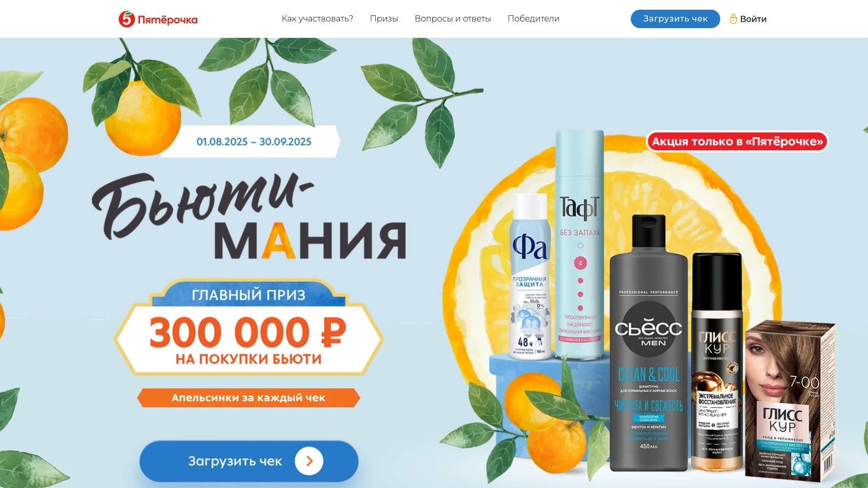Open Вопросы и ответы page
The image size is (868, 488).
453,19
